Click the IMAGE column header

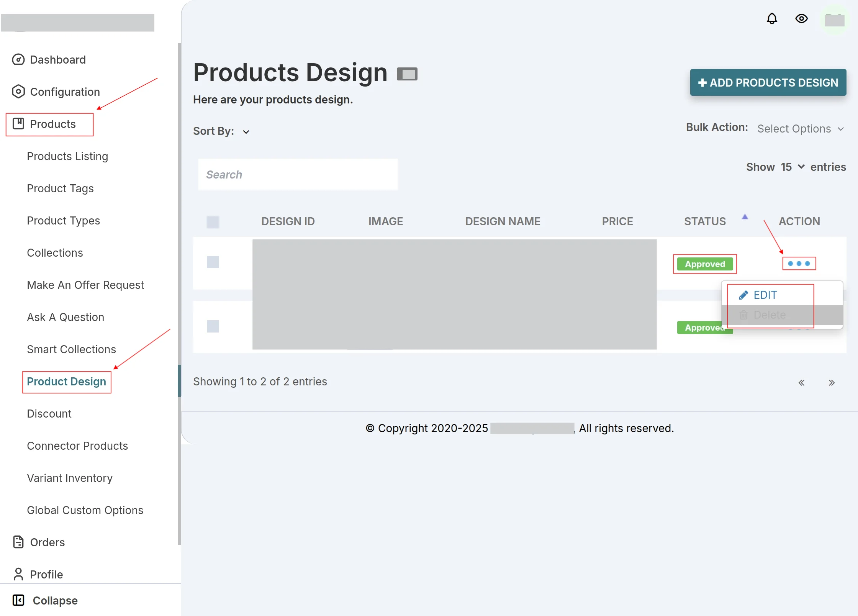(385, 221)
